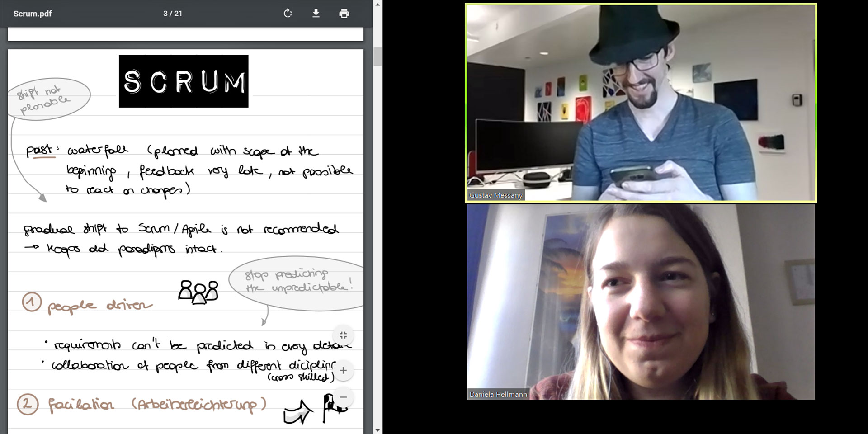Screen dimensions: 868x434
Task: Click the page number field 3 / 21
Action: pos(173,14)
